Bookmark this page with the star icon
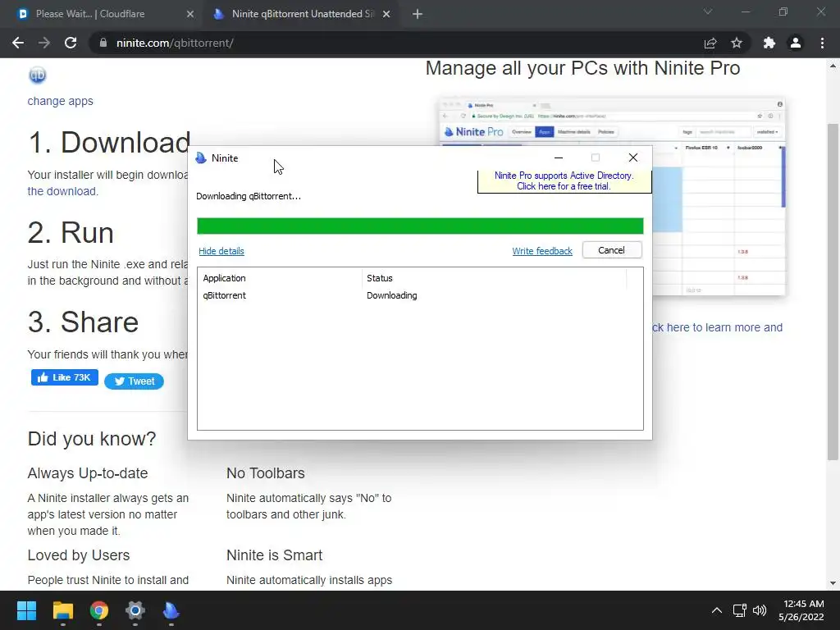 [x=737, y=43]
